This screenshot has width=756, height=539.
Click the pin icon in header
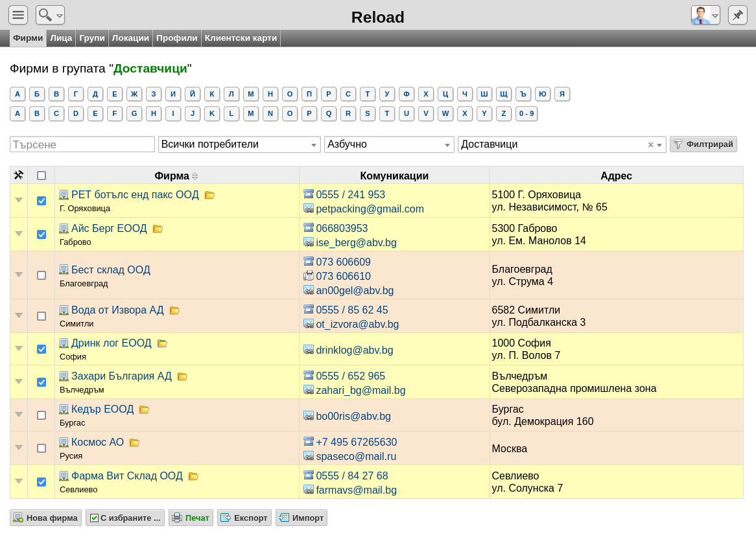point(738,16)
